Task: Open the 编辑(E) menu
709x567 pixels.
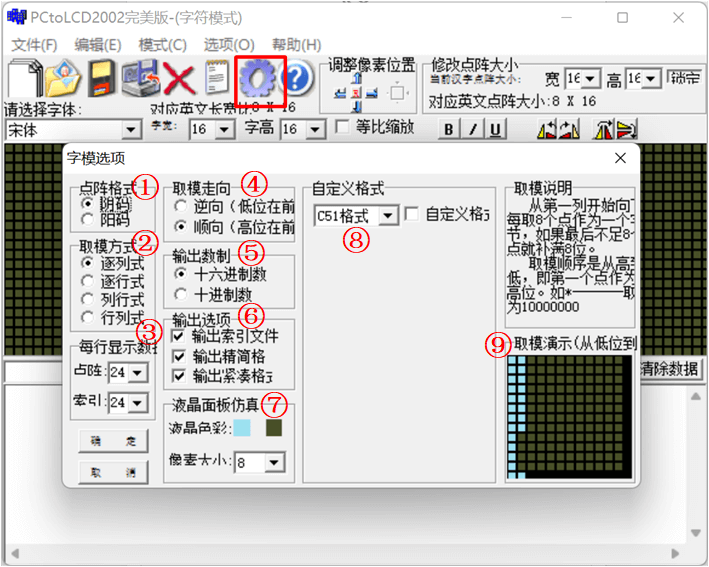Action: pyautogui.click(x=98, y=45)
